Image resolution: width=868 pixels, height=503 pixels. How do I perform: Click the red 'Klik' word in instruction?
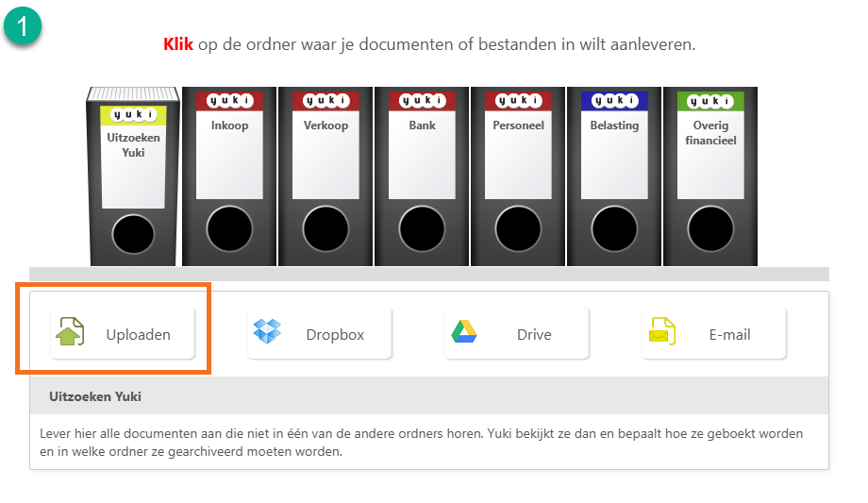pyautogui.click(x=177, y=43)
